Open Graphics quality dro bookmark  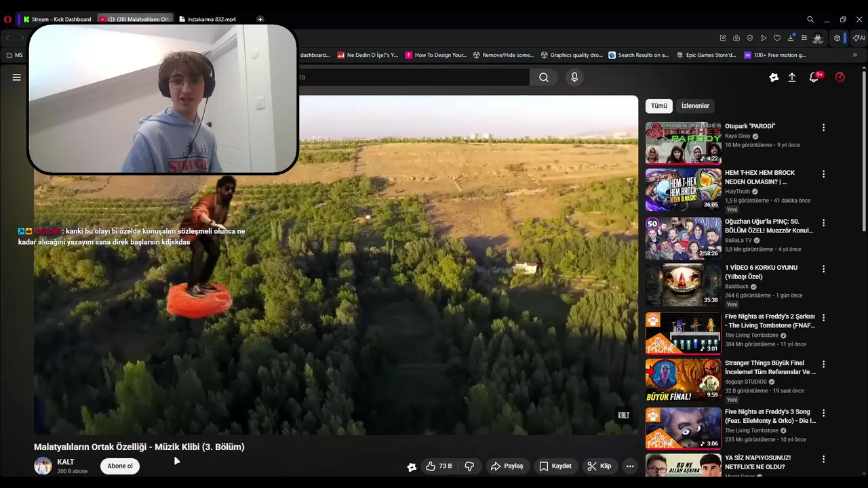click(571, 55)
